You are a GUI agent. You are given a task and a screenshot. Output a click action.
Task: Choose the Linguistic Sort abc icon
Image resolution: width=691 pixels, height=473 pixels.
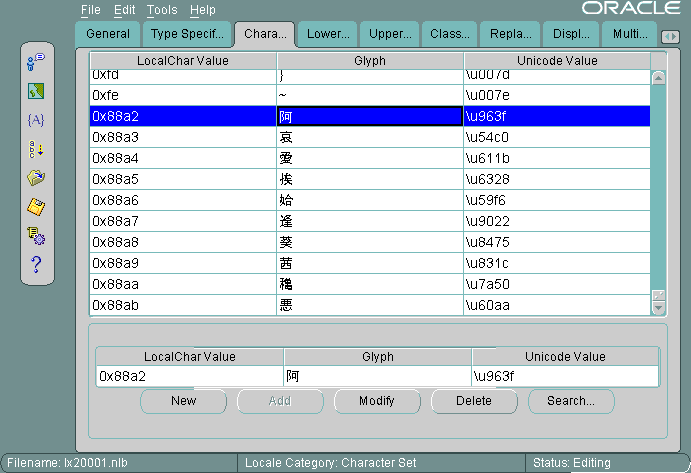[x=36, y=149]
